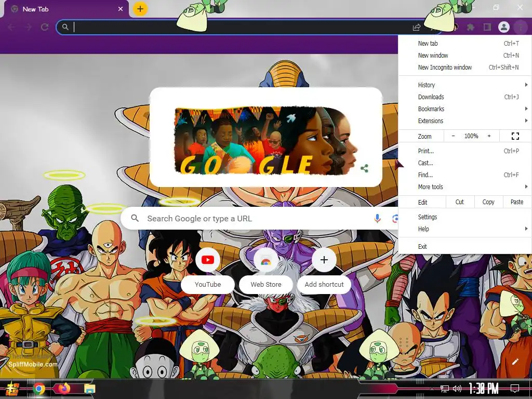Image resolution: width=532 pixels, height=399 pixels.
Task: Open the volume icon in system tray
Action: (x=457, y=389)
